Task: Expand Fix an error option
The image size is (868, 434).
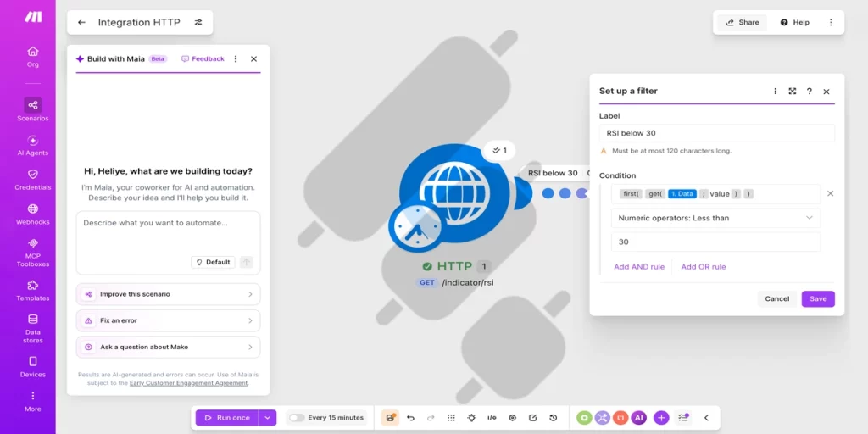Action: click(x=169, y=320)
